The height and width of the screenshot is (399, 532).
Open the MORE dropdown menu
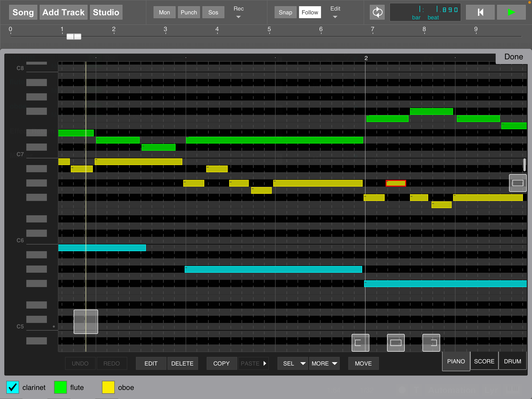[x=324, y=363]
